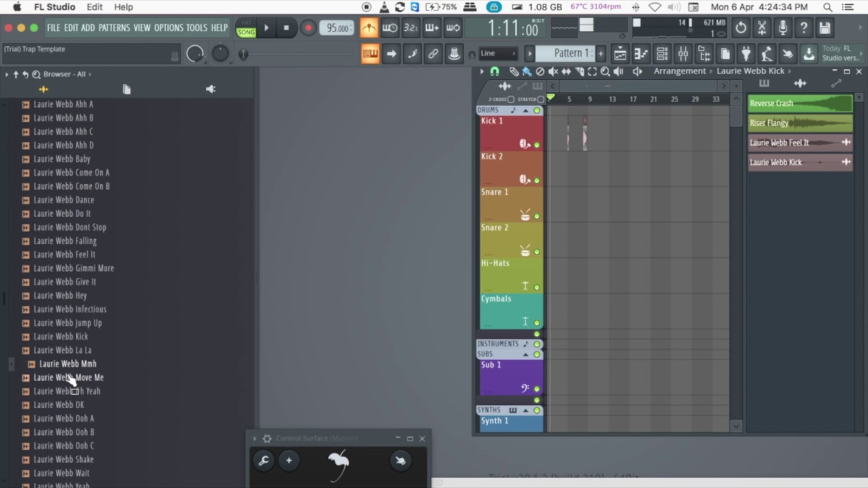Select the Reverse Crash clip in picker
The height and width of the screenshot is (488, 868).
pyautogui.click(x=800, y=104)
